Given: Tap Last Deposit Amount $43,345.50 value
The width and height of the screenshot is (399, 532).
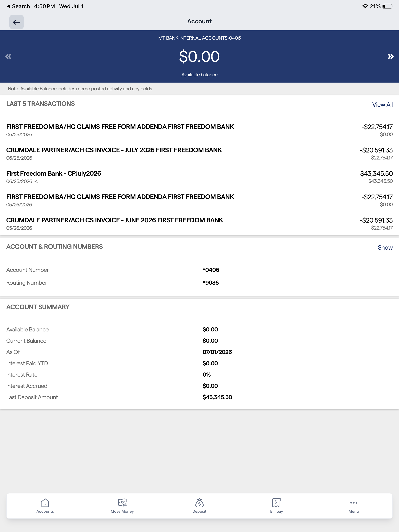Looking at the screenshot, I should [217, 397].
